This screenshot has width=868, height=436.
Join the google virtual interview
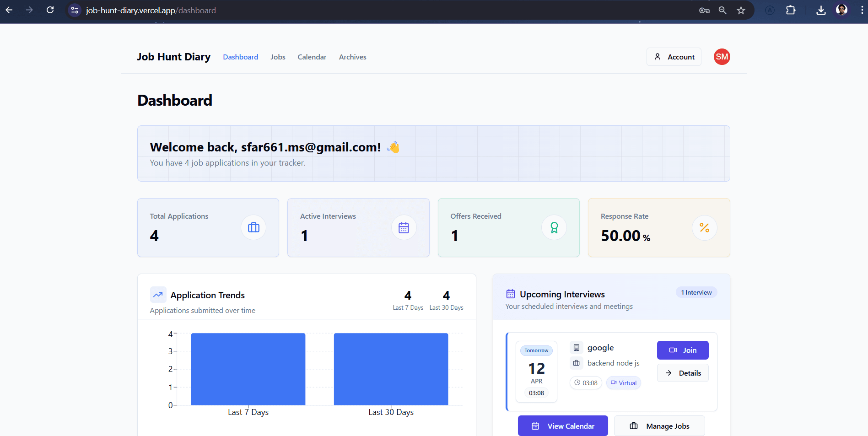683,350
